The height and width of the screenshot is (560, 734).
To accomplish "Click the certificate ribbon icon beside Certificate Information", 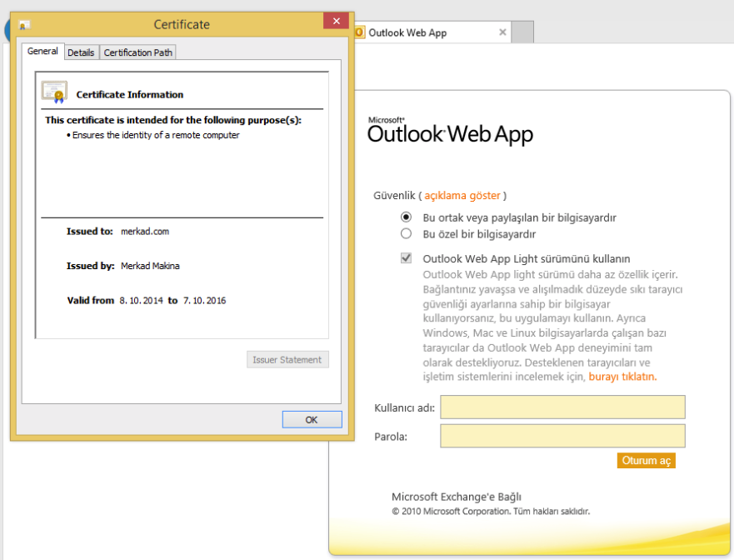I will [54, 92].
